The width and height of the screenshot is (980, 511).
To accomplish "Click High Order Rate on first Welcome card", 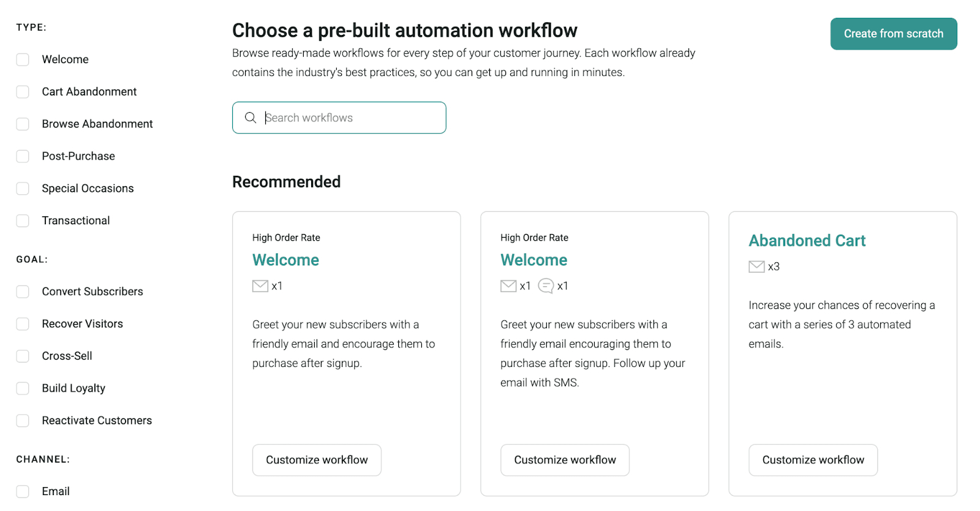I will [x=286, y=238].
